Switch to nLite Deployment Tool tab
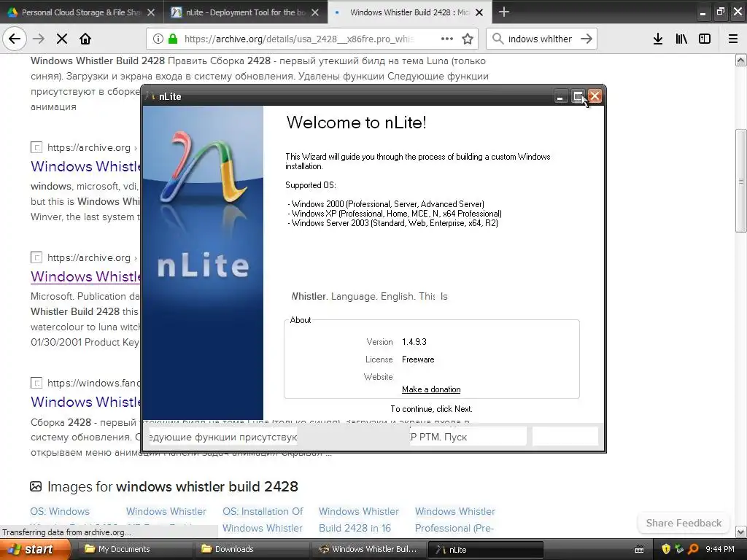The width and height of the screenshot is (747, 560). pyautogui.click(x=245, y=12)
